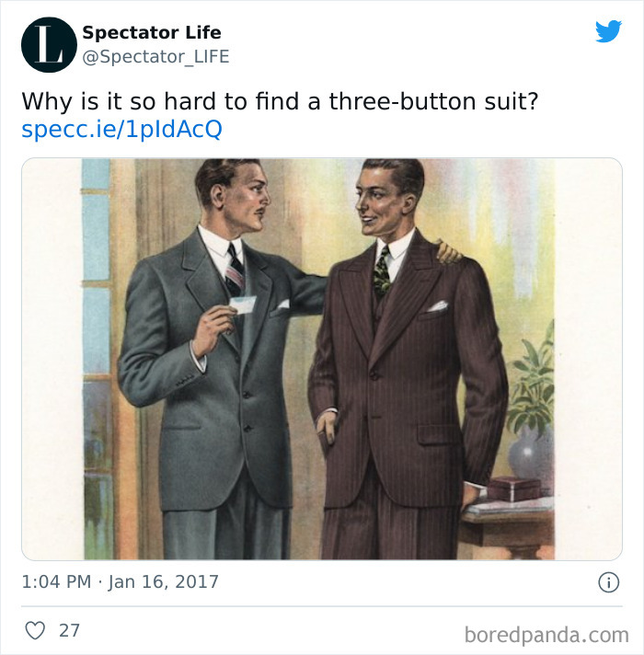Click the white pocket square on brown suit
The width and height of the screenshot is (644, 655).
(436, 305)
